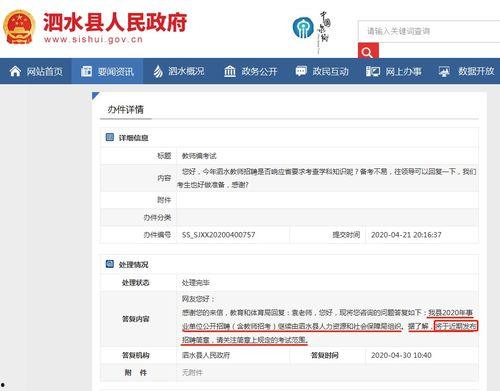Focus the keyword search input field
The height and width of the screenshot is (391, 500).
click(429, 31)
